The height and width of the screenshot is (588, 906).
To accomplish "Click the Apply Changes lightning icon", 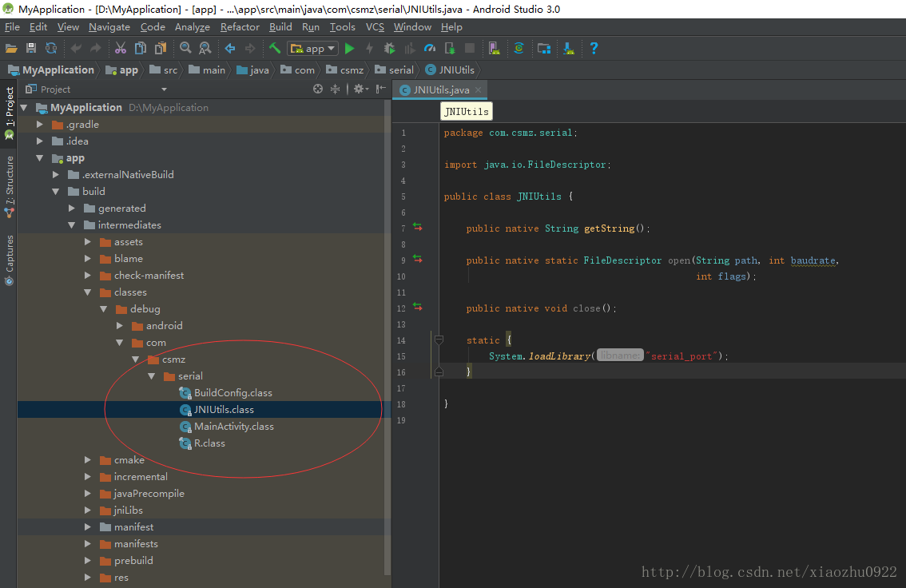I will click(370, 49).
